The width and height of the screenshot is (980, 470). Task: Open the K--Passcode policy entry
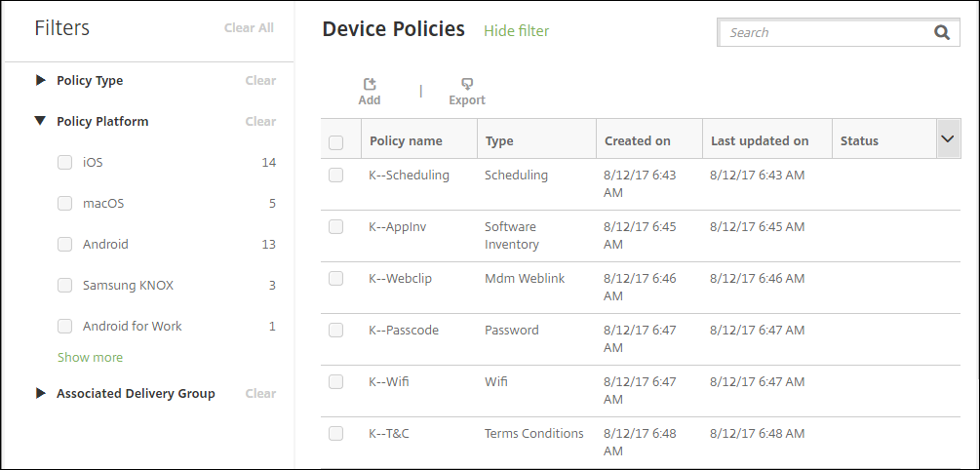(404, 331)
